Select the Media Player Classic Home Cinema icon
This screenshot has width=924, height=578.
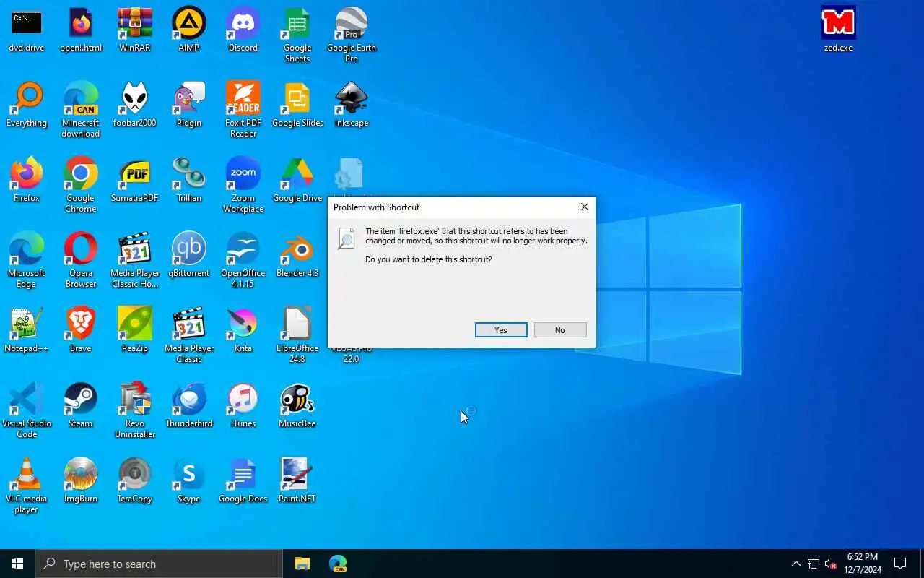point(135,260)
